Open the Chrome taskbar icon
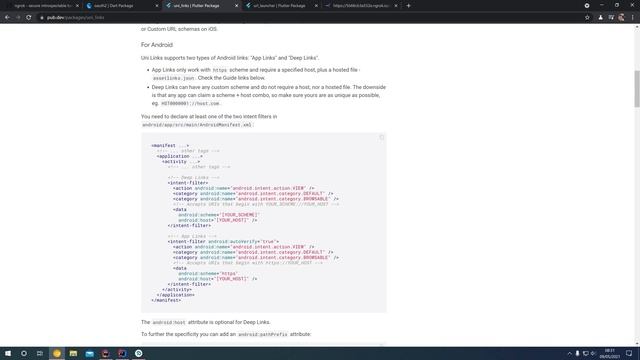The height and width of the screenshot is (360, 640). (57, 353)
